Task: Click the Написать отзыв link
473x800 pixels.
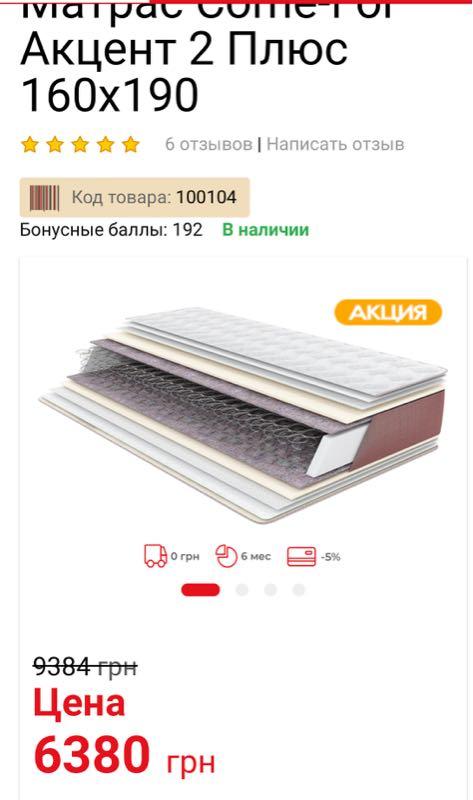Action: point(335,144)
